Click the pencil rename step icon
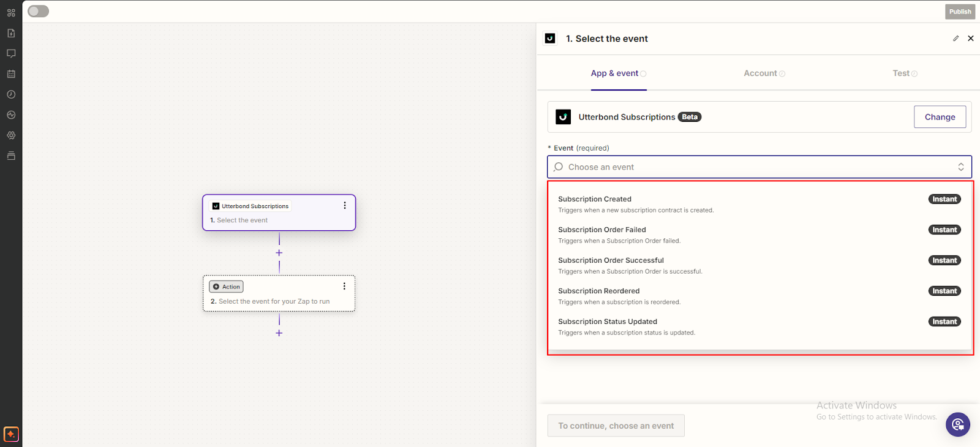The width and height of the screenshot is (980, 447). (x=956, y=39)
